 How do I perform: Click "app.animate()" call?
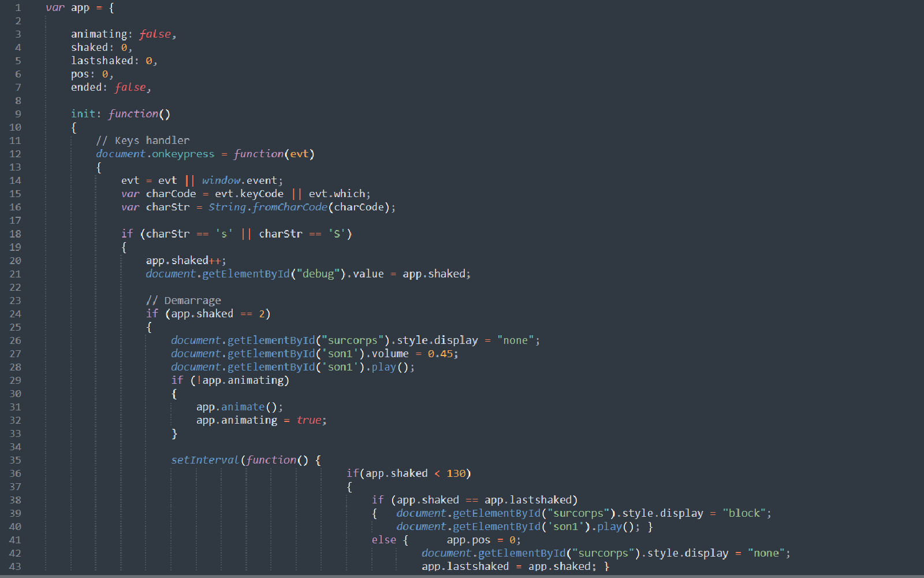pyautogui.click(x=239, y=407)
